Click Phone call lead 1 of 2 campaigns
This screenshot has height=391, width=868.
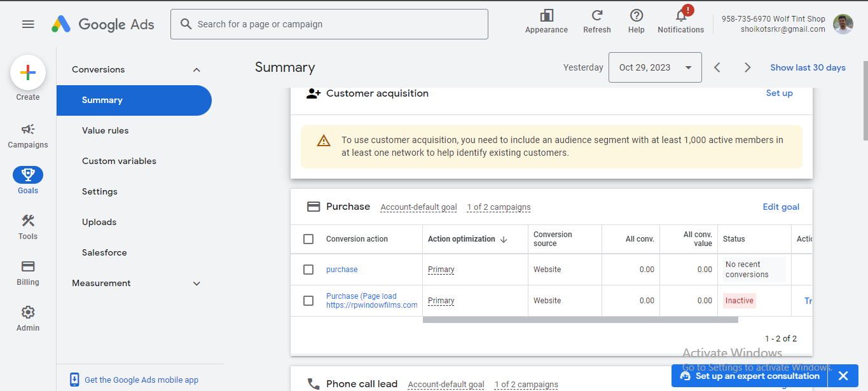(526, 385)
